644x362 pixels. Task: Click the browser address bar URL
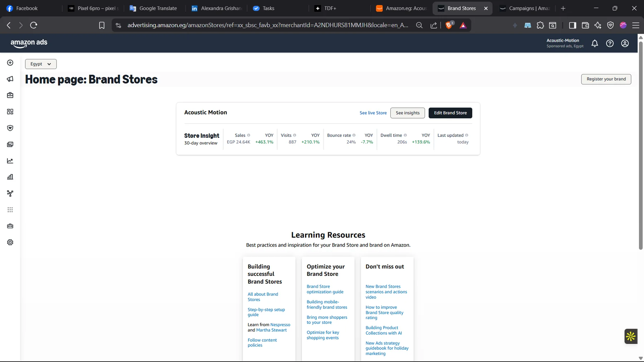[268, 25]
